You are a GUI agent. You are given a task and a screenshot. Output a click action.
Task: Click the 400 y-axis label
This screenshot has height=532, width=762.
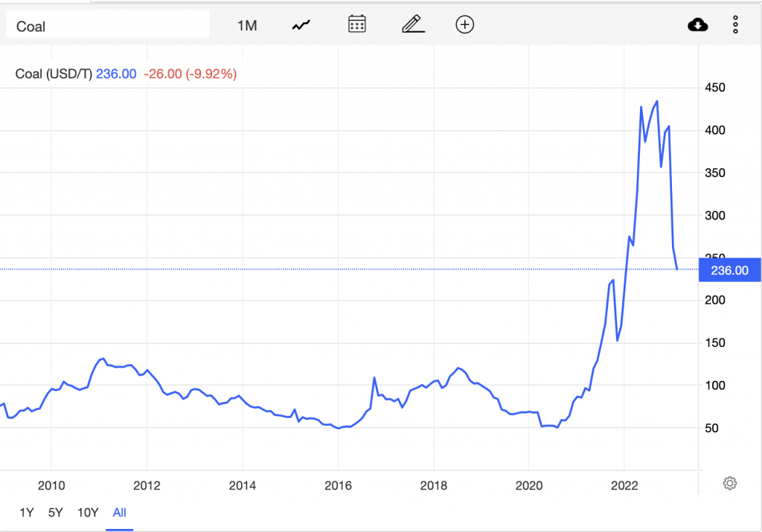(715, 130)
